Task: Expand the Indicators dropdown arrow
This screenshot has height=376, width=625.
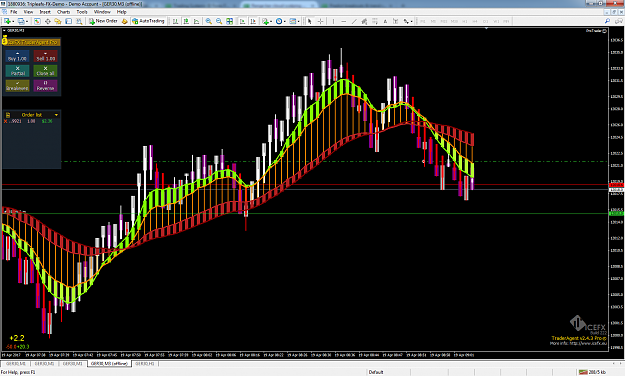Action: click(x=271, y=22)
